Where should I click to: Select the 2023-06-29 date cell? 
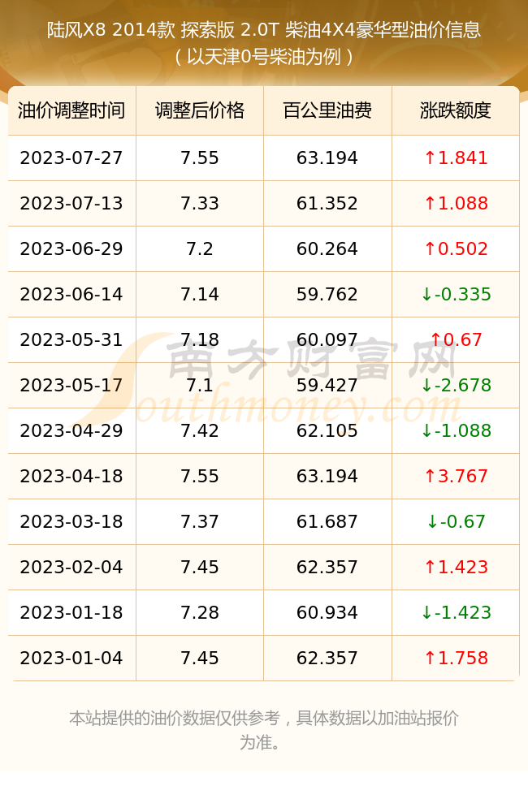71,248
